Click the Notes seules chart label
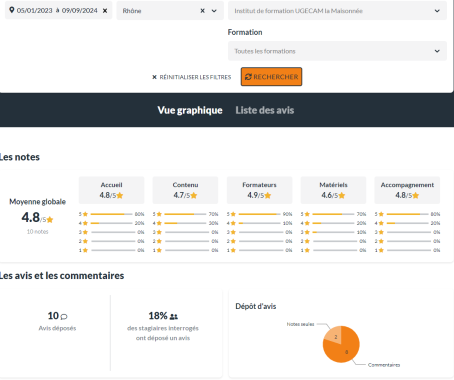 coord(300,324)
